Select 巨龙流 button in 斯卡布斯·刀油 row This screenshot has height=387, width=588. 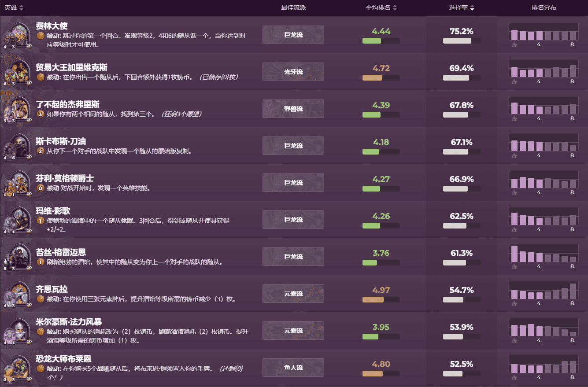pos(293,146)
